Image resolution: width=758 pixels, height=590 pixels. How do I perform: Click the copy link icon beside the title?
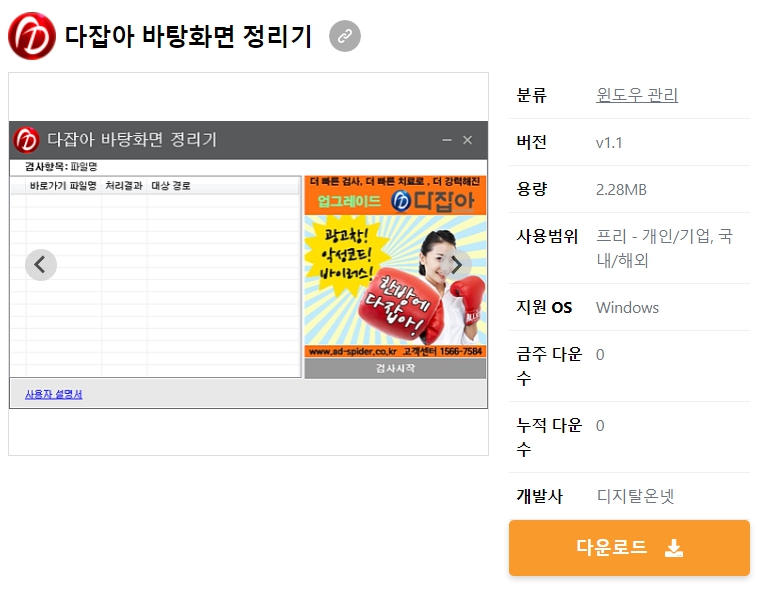pyautogui.click(x=345, y=36)
